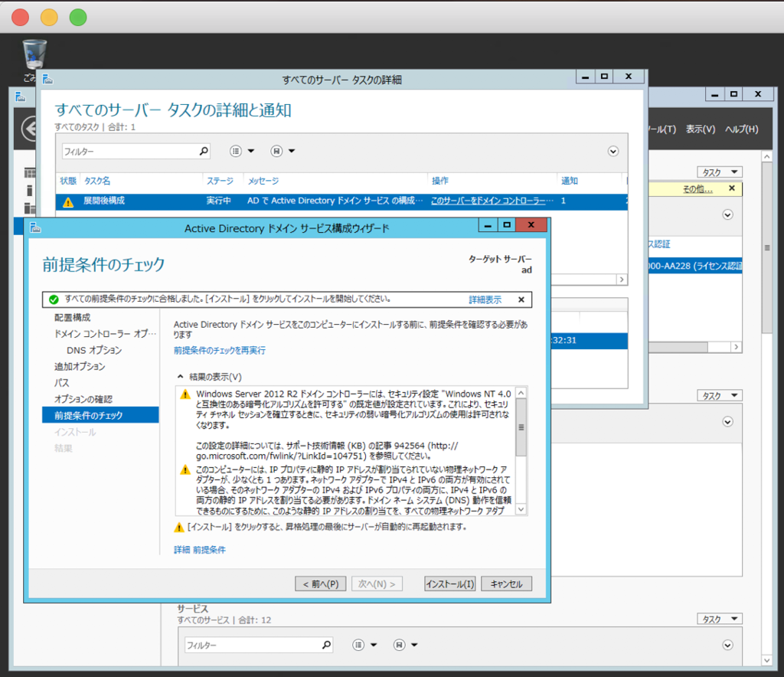Screen dimensions: 784x677
Task: Click the red macOS close window button
Action: 21,17
